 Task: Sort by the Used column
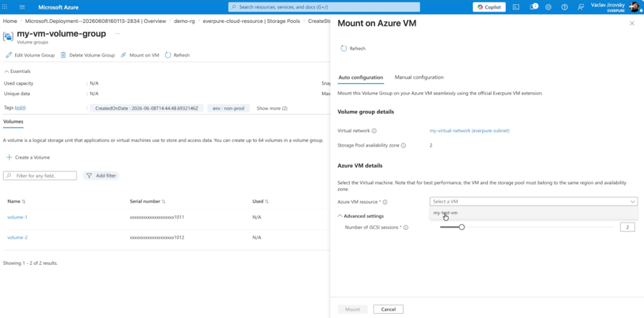[260, 201]
